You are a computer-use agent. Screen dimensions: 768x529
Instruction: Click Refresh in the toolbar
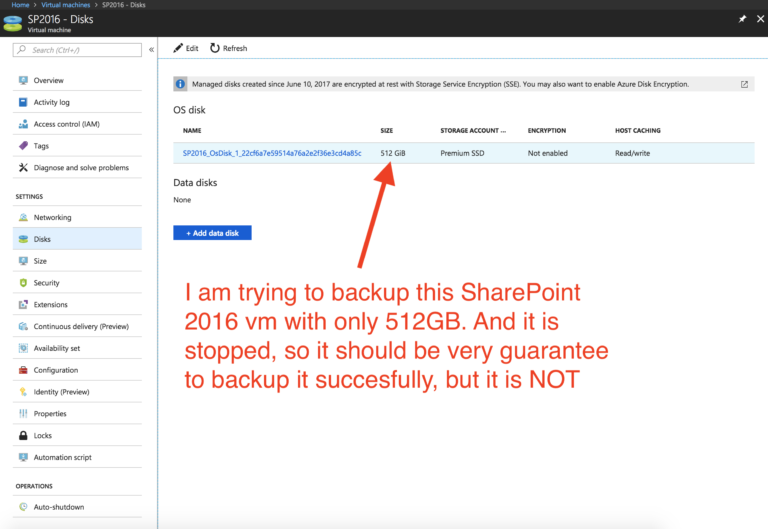pyautogui.click(x=228, y=48)
